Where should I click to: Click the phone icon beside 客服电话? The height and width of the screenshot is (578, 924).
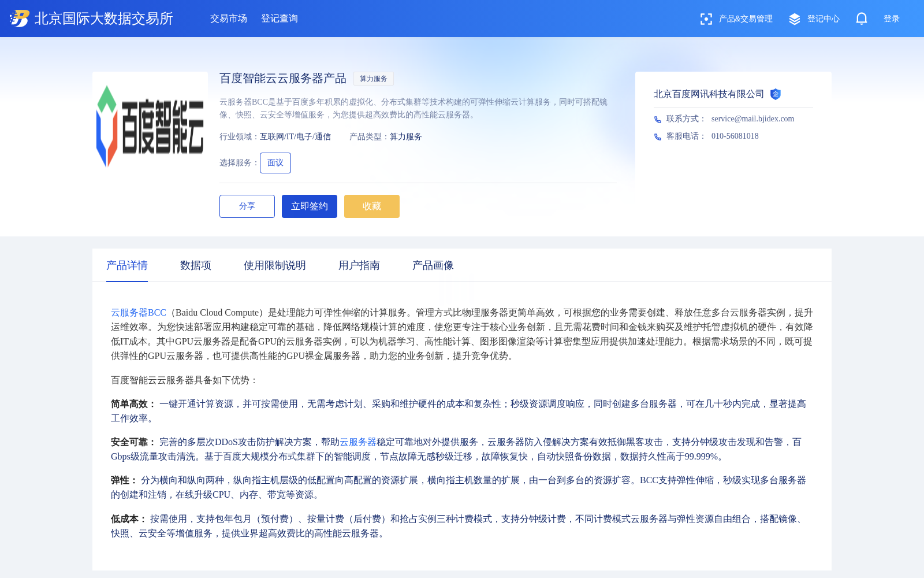click(658, 137)
